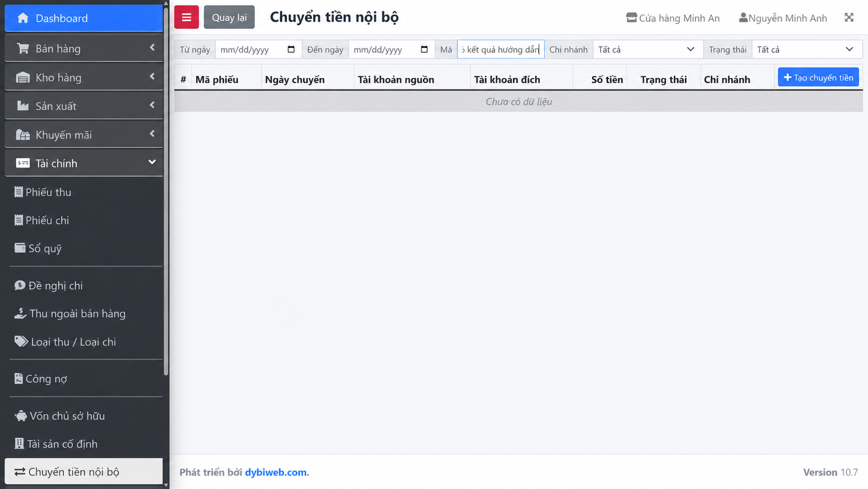Click the Đến ngày date field
868x489 pixels.
(391, 49)
